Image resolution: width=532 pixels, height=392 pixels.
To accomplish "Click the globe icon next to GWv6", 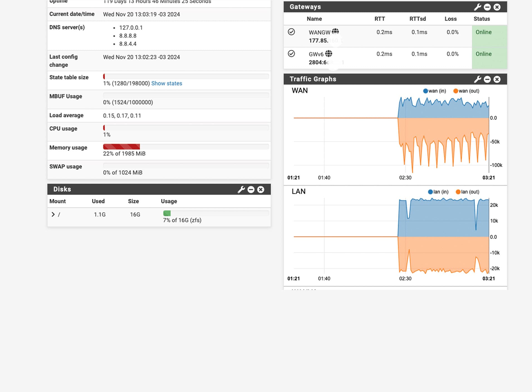I will (x=329, y=53).
